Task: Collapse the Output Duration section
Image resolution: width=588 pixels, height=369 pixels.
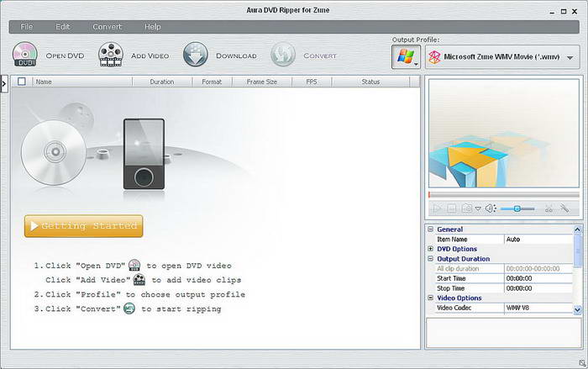Action: [430, 259]
